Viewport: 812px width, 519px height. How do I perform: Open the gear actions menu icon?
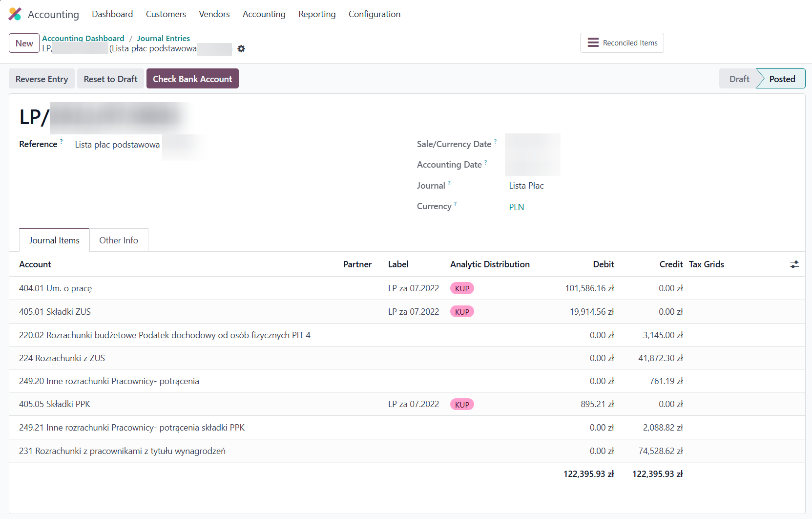(x=241, y=49)
